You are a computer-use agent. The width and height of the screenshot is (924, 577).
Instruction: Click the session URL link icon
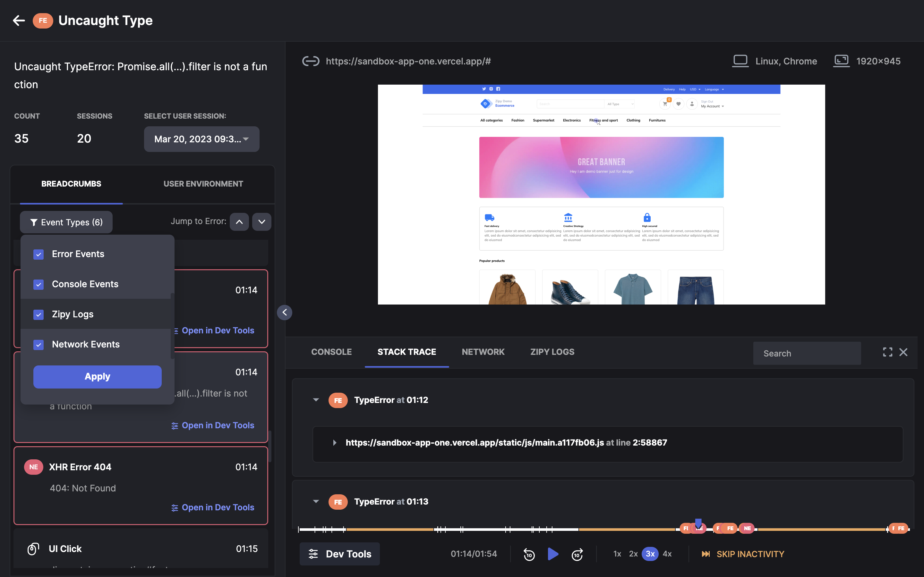(311, 61)
